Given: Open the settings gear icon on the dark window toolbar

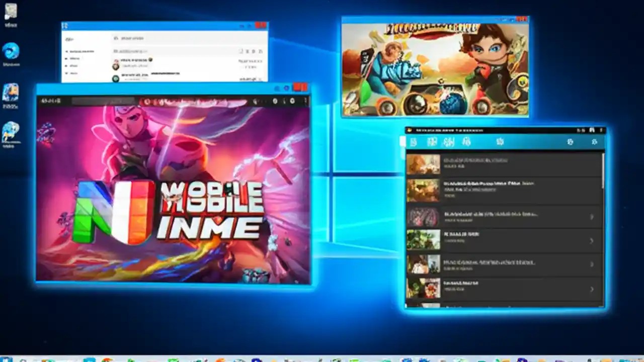Looking at the screenshot, I should coord(571,142).
